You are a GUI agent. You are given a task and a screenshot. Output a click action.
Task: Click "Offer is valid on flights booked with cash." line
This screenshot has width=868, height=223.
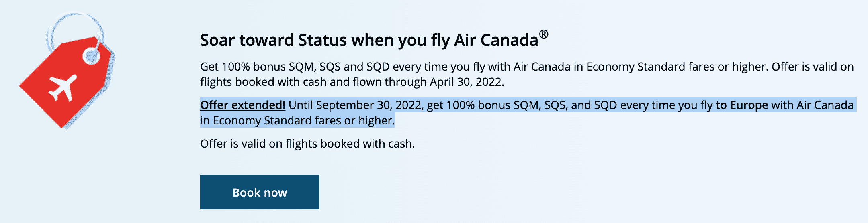click(x=307, y=144)
